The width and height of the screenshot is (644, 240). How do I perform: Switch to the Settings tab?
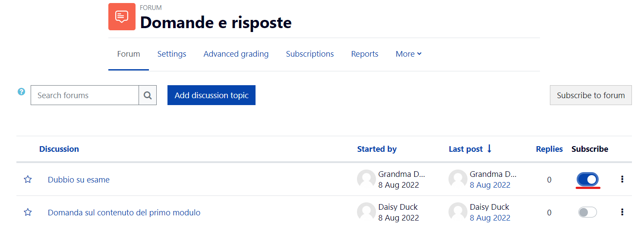click(172, 54)
